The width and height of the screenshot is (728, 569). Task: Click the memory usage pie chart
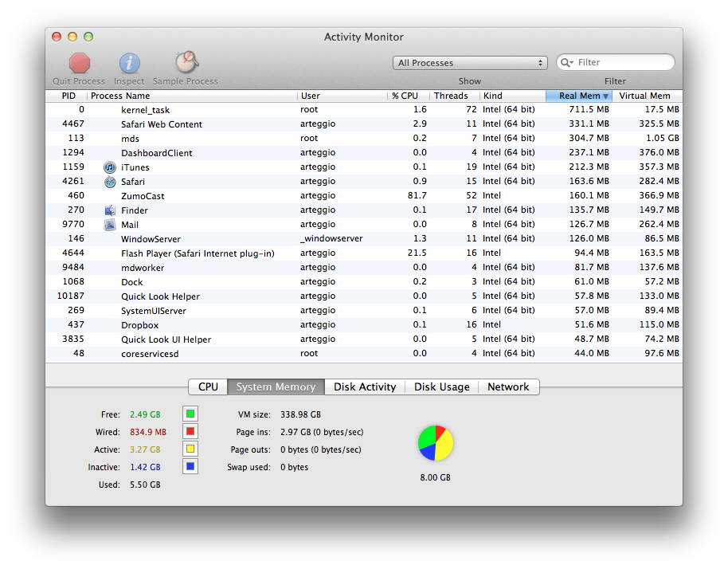pos(436,443)
